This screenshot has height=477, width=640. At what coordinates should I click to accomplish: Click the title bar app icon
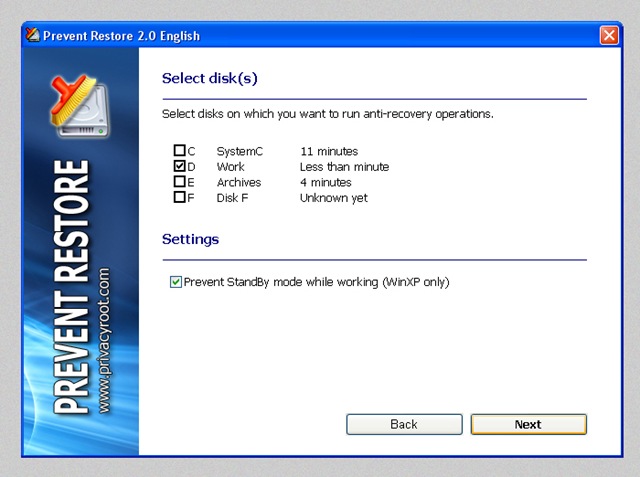point(33,35)
